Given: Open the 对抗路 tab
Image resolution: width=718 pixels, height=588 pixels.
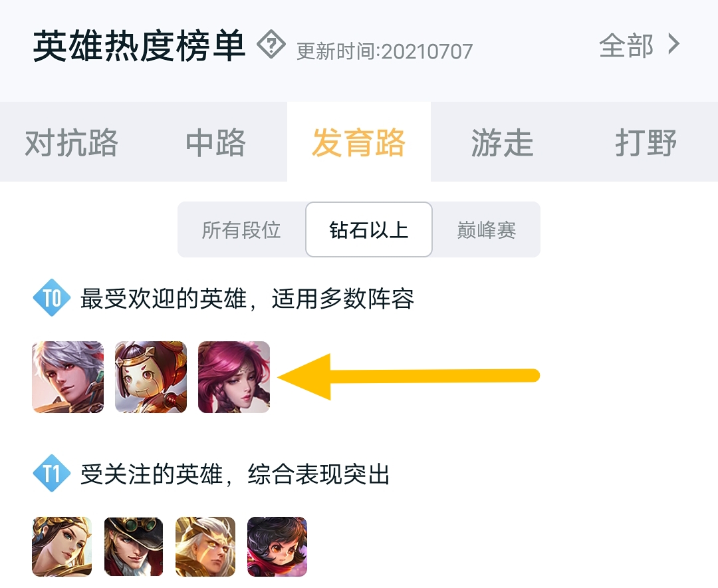Looking at the screenshot, I should (x=71, y=142).
